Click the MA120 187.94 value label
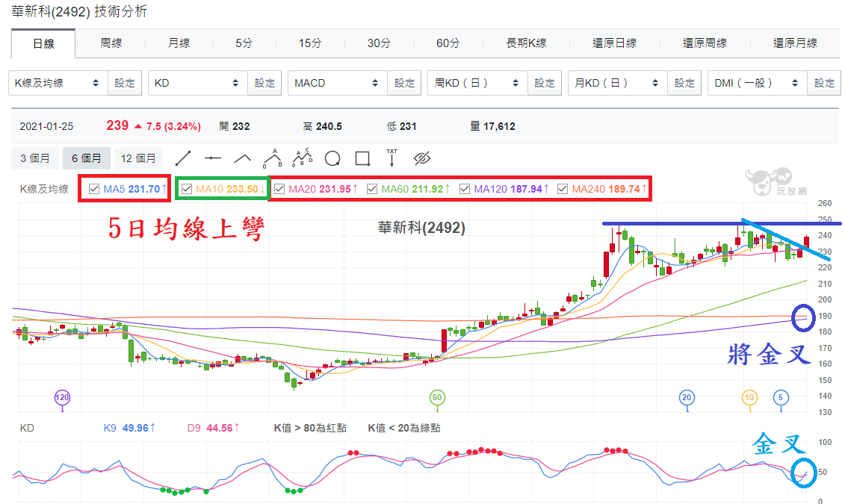Viewport: 845px width, 504px height. 512,189
